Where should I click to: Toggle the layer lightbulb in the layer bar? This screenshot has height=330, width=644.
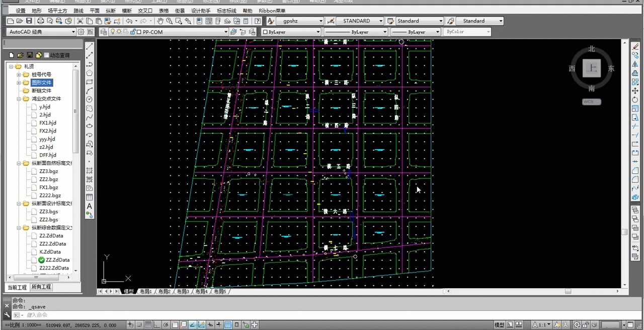(x=113, y=31)
